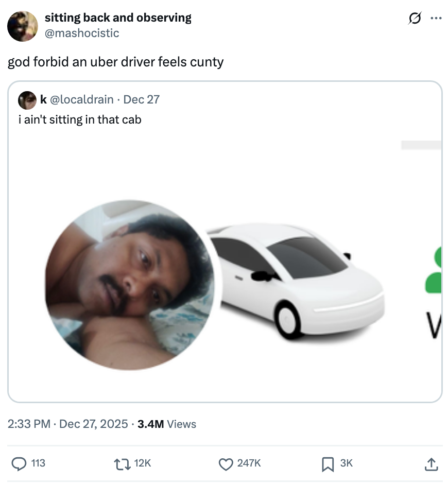Click the display name 'sitting back and observing'
448x483 pixels.
[118, 17]
